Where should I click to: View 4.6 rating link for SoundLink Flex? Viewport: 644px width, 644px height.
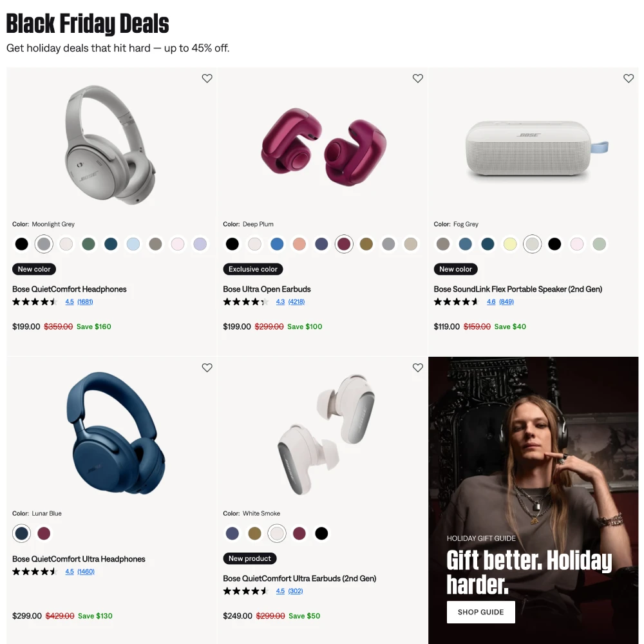491,302
